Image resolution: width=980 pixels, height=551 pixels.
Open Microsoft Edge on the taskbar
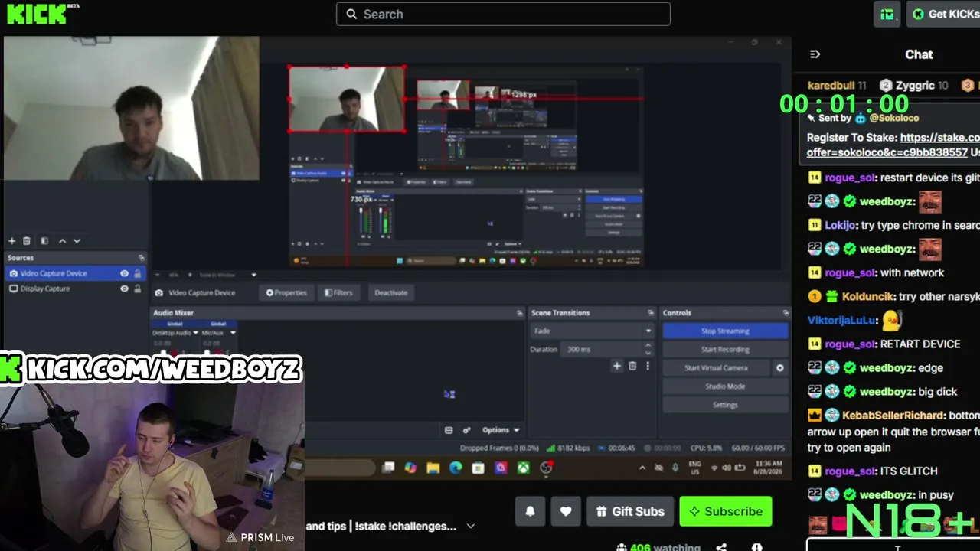(456, 468)
